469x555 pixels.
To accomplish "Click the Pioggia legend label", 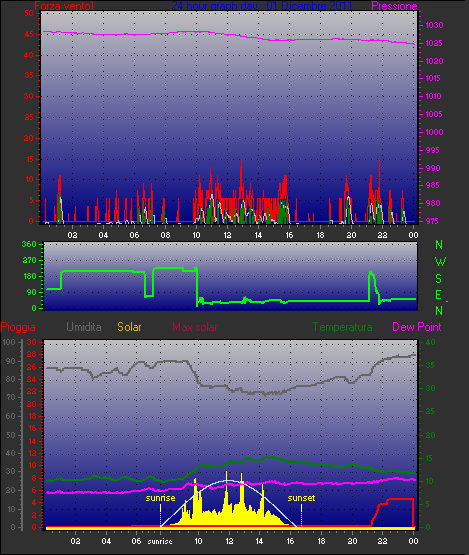I will pos(18,327).
